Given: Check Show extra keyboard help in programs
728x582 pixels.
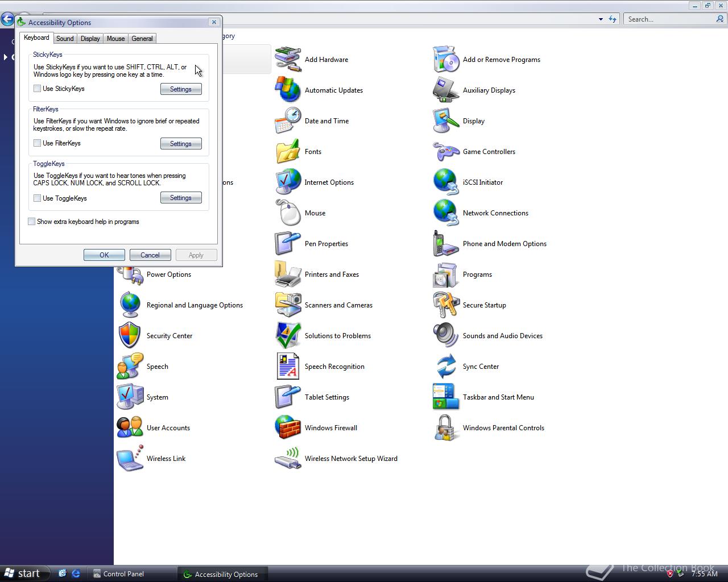Looking at the screenshot, I should (x=32, y=222).
